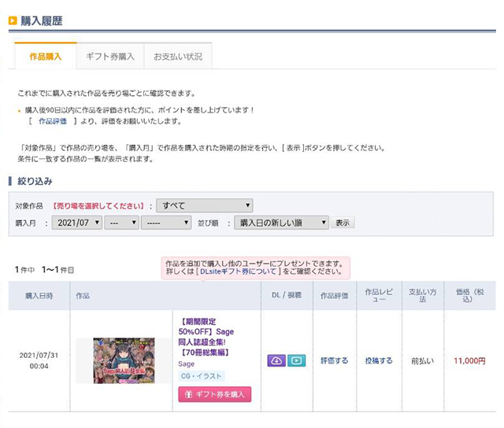Viewport: 504px width, 428px height.
Task: Follow the 作品評価 link
Action: tap(53, 122)
